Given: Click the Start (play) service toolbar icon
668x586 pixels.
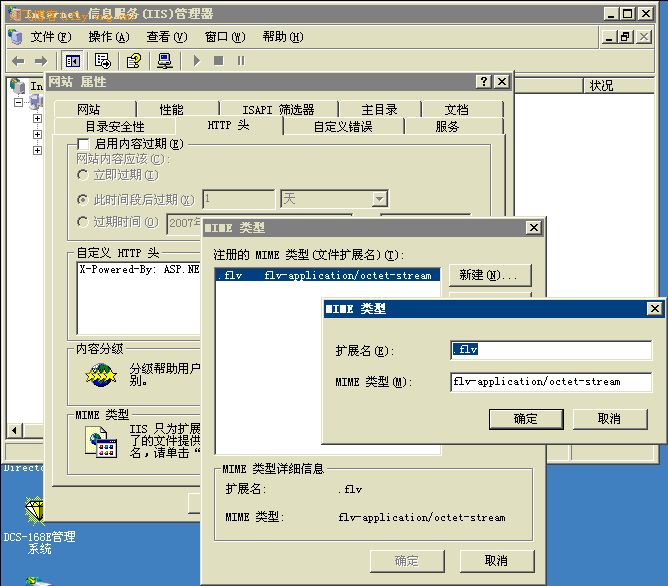Looking at the screenshot, I should point(196,61).
